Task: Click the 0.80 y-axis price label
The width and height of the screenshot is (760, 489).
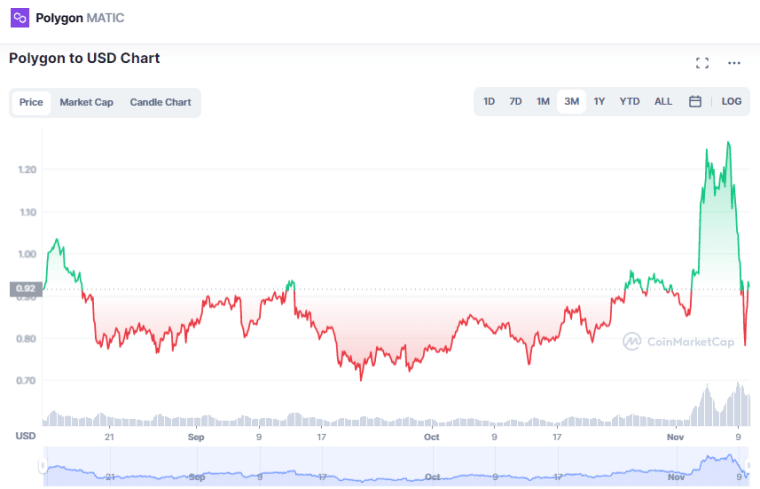Action: 26,339
